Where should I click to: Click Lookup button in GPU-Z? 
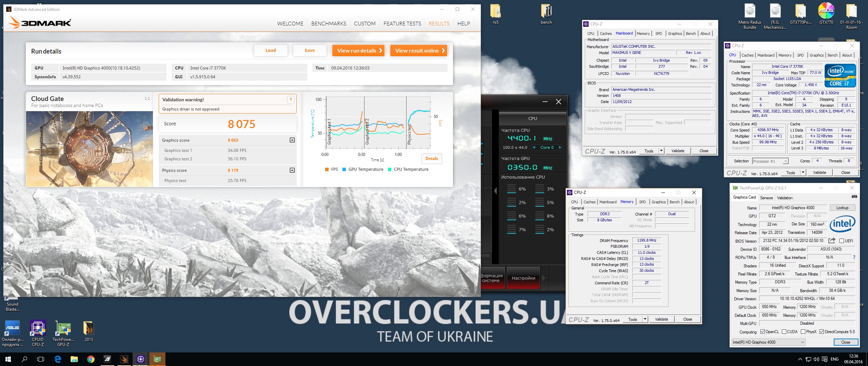[x=842, y=208]
